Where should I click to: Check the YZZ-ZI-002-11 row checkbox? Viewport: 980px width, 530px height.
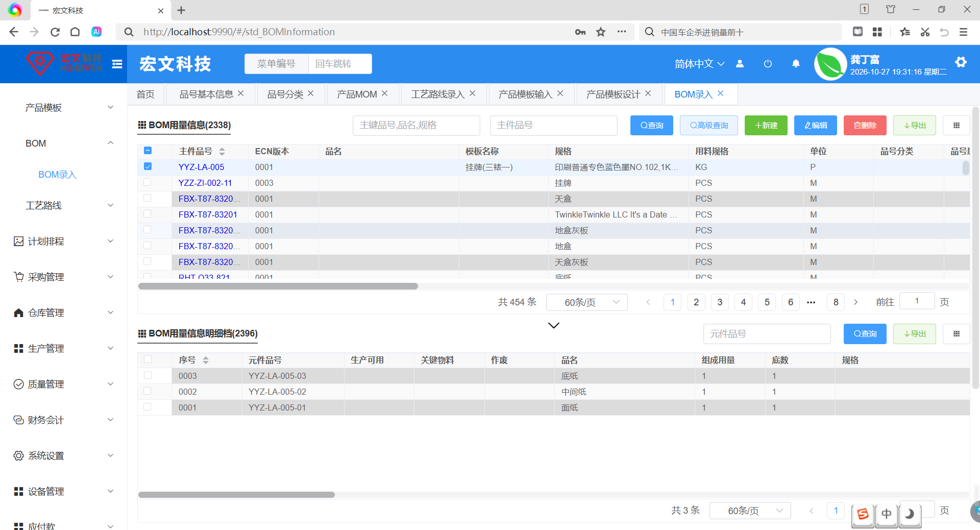(x=148, y=182)
